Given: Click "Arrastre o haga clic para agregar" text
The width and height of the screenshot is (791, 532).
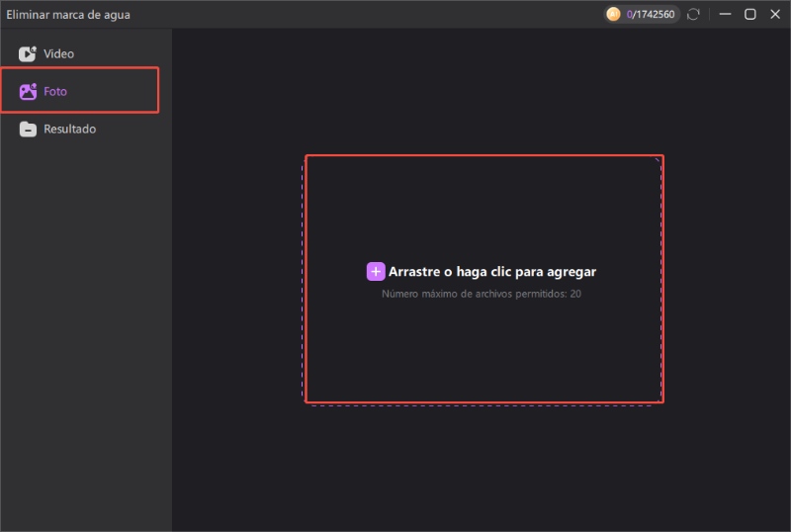Looking at the screenshot, I should [492, 271].
